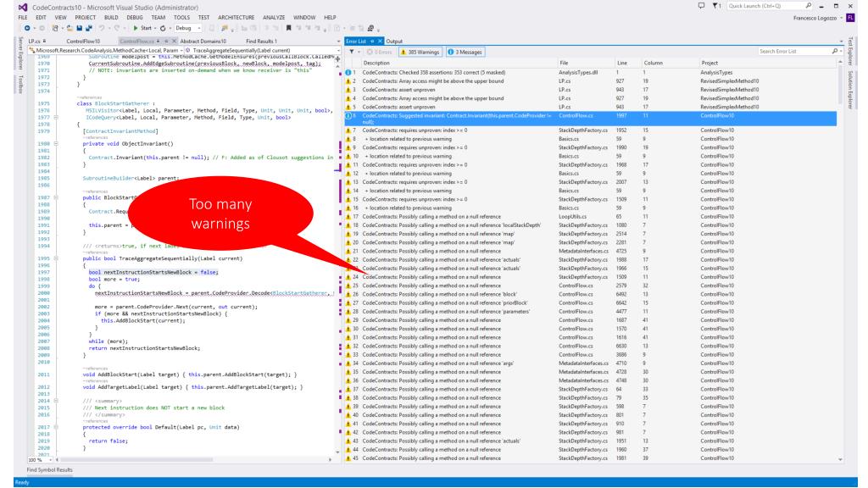Screen dimensions: 868x488
Task: Click the Save toolbar icon
Action: [79, 28]
